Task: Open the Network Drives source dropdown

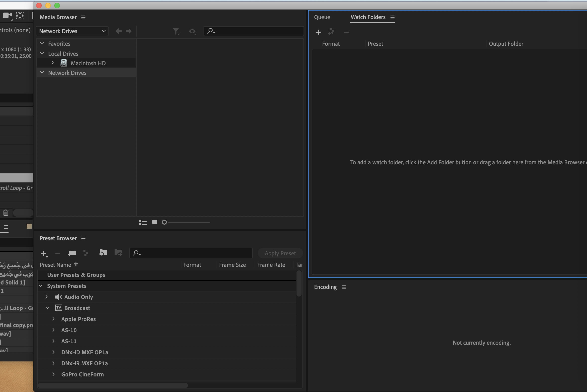Action: (72, 31)
